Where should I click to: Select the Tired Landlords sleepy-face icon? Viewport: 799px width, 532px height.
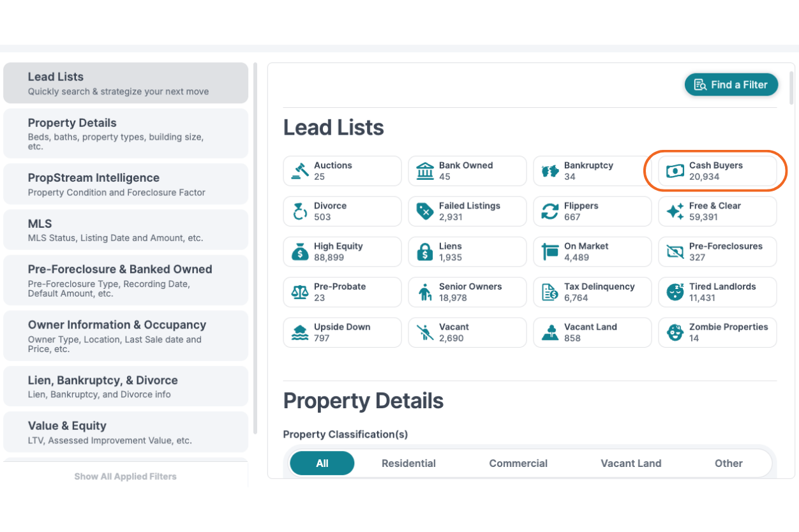coord(676,292)
